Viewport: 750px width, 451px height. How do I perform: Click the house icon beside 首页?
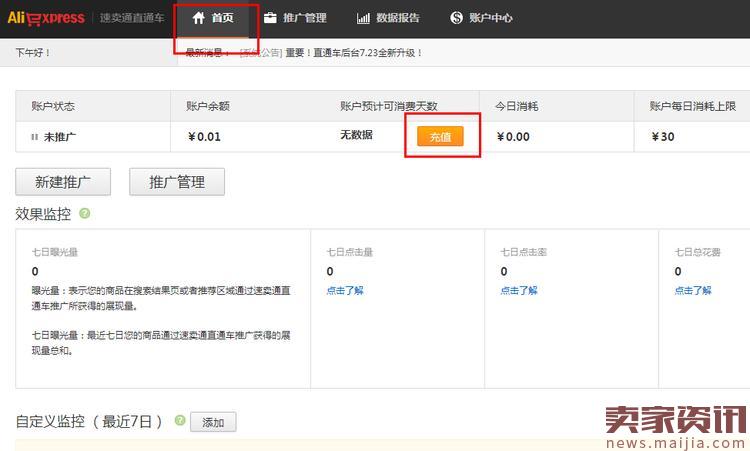199,18
